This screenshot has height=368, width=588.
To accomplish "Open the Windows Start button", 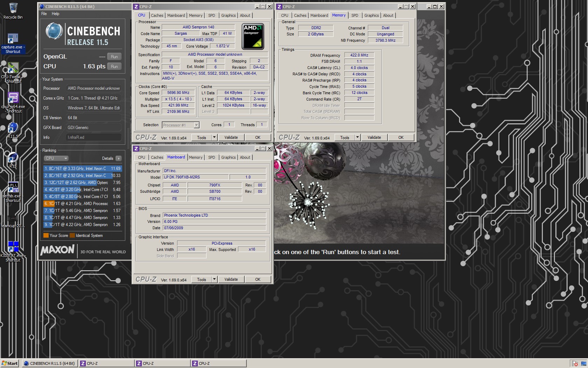I will [x=10, y=363].
